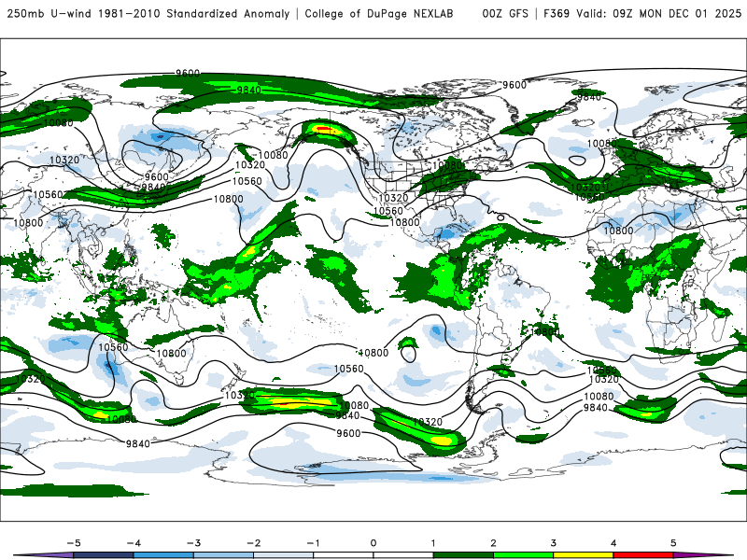This screenshot has height=560, width=747.
Task: Click the "9840" label in the Arctic green band
Action: pos(248,90)
